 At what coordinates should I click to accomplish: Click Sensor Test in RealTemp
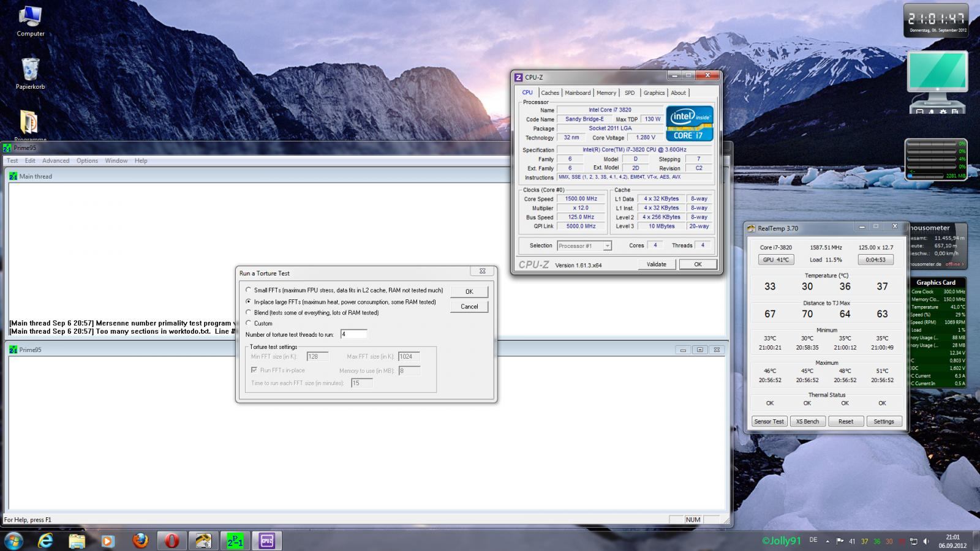coord(769,421)
